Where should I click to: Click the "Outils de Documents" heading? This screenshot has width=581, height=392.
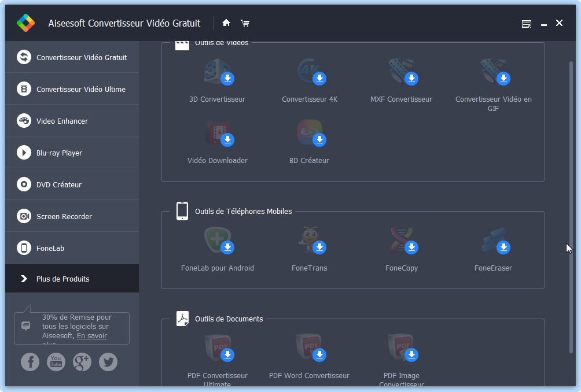coord(229,319)
